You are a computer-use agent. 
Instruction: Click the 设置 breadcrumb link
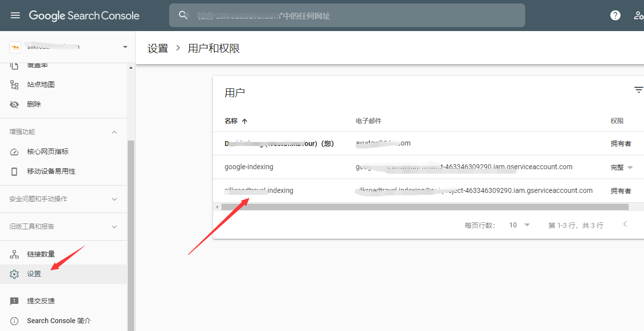(158, 48)
